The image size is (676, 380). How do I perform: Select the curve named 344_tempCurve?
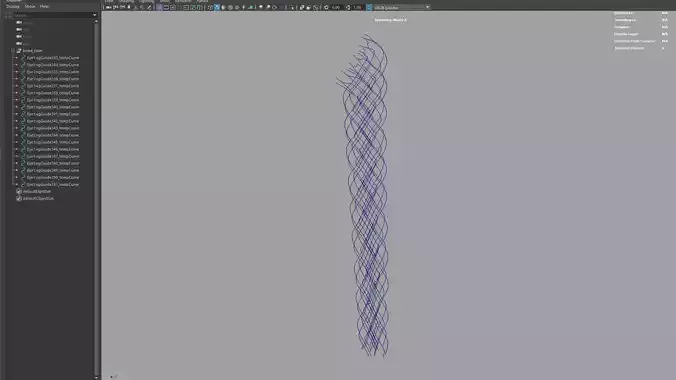53,135
